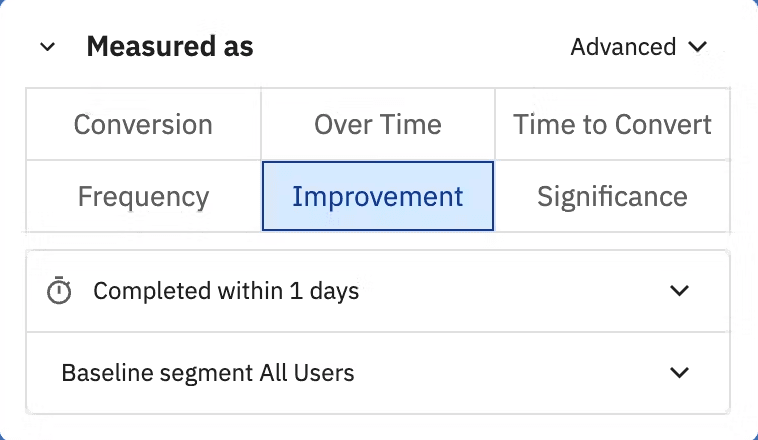Click the chevron arrow in Baseline segment row
The image size is (758, 440).
pyautogui.click(x=679, y=373)
